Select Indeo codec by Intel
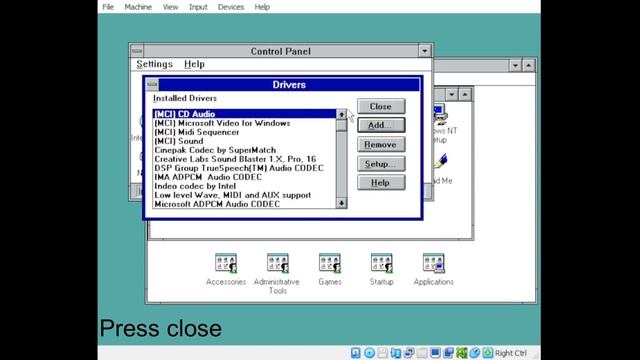The height and width of the screenshot is (360, 640). (244, 186)
